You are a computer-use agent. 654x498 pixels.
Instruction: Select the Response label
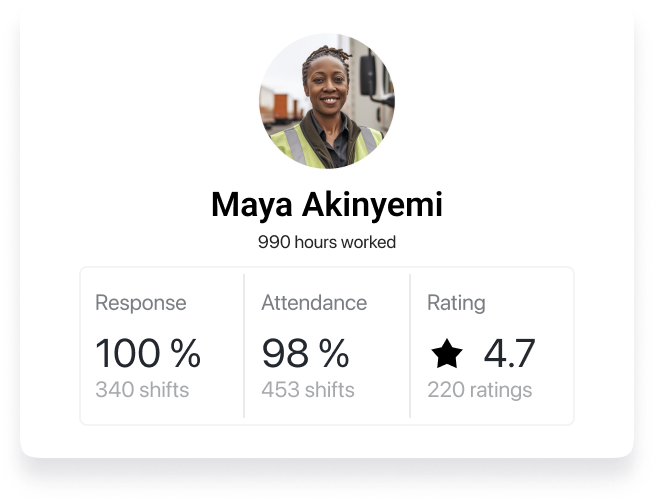(x=141, y=303)
